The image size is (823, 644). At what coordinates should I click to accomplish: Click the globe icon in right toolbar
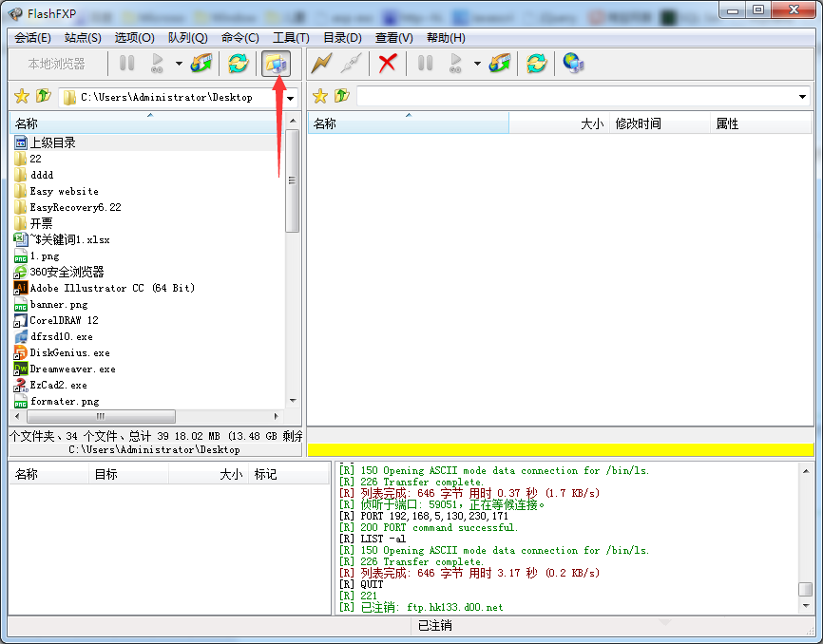(x=573, y=64)
